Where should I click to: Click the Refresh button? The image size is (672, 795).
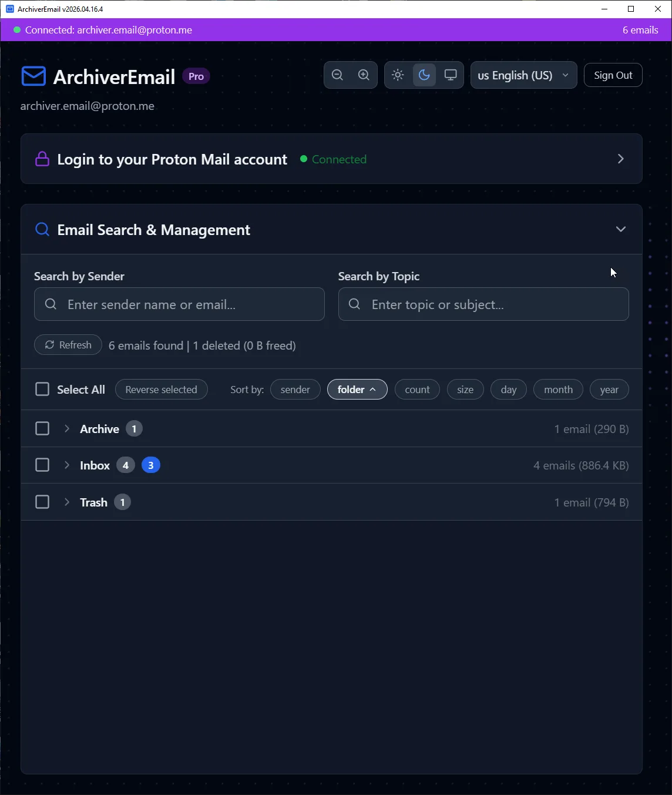coord(68,345)
